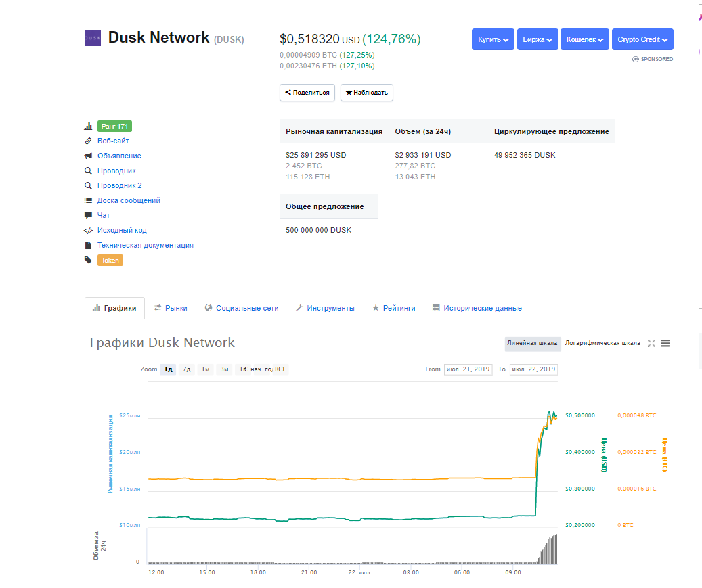Click the megaphone icon beside Объявление
The width and height of the screenshot is (702, 588).
88,156
